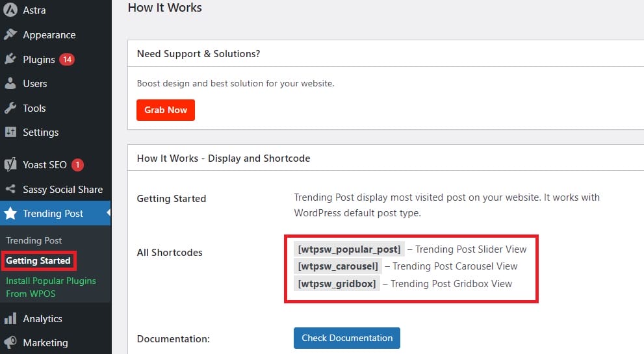Click the Plugins update count badge 14
The image size is (644, 354).
click(x=67, y=60)
